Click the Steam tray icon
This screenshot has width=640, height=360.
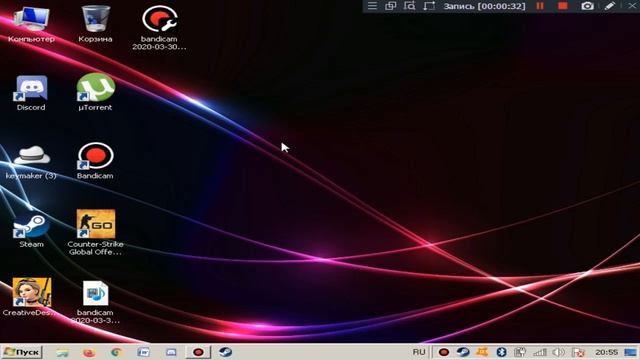tap(463, 352)
